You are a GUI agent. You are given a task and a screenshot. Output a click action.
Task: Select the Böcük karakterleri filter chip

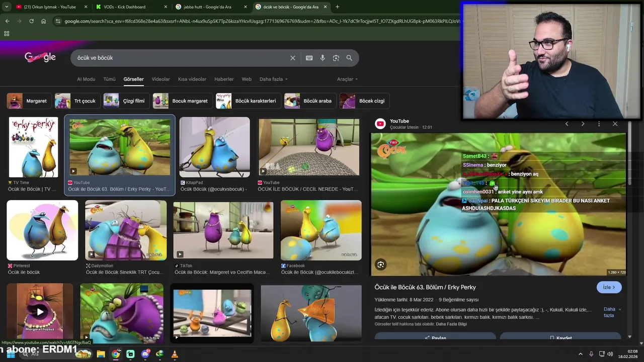(248, 101)
